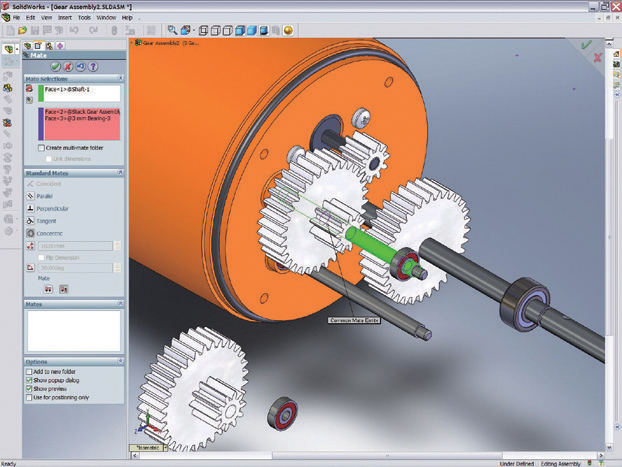Choose the Perpendicular mate option
Viewport: 622px width, 467px height.
point(31,208)
